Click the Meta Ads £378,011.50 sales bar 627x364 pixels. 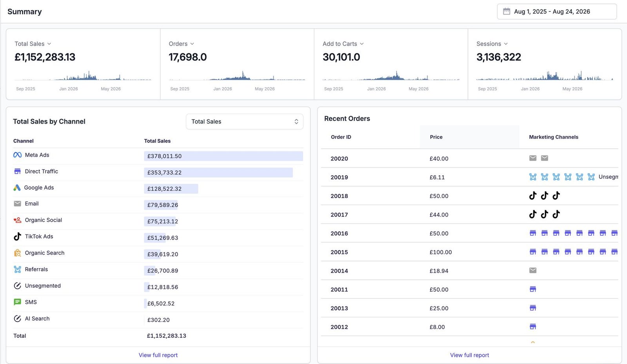point(223,156)
